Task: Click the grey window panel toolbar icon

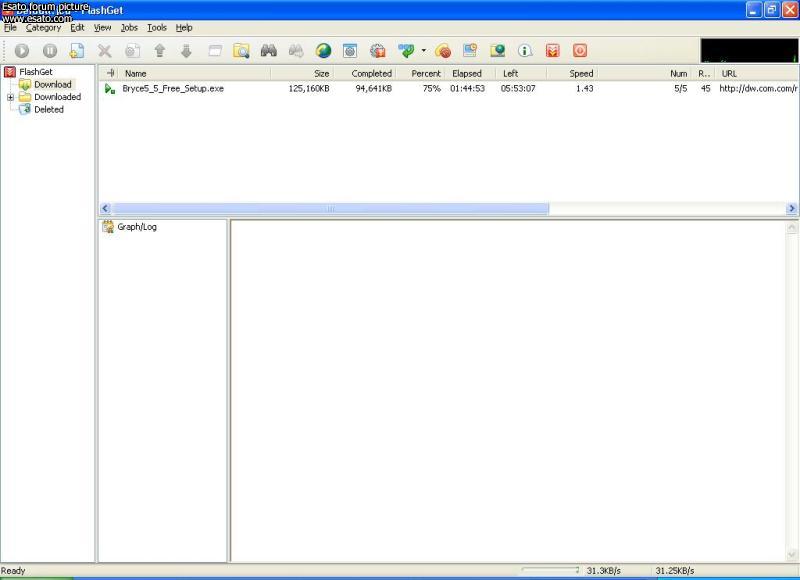Action: click(x=215, y=51)
